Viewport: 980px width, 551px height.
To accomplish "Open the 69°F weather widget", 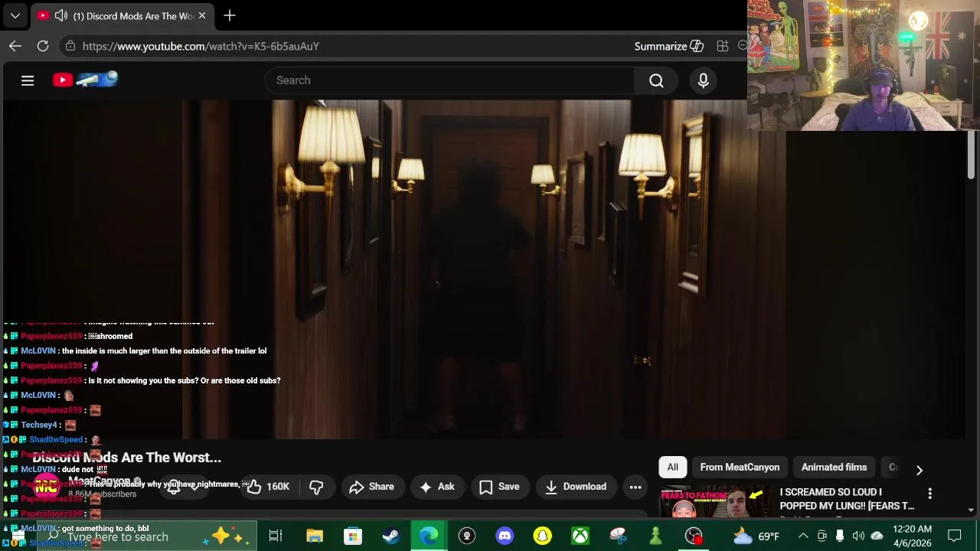I will coord(756,536).
